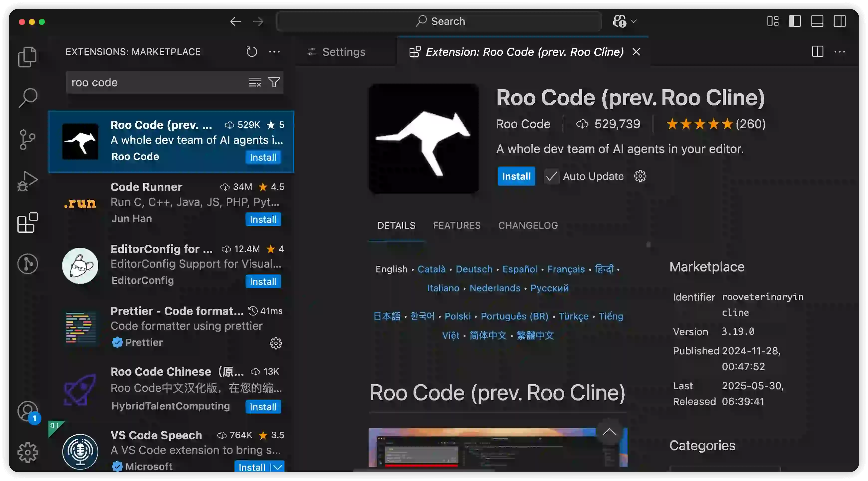The image size is (868, 481).
Task: Open Català readme link
Action: [431, 269]
